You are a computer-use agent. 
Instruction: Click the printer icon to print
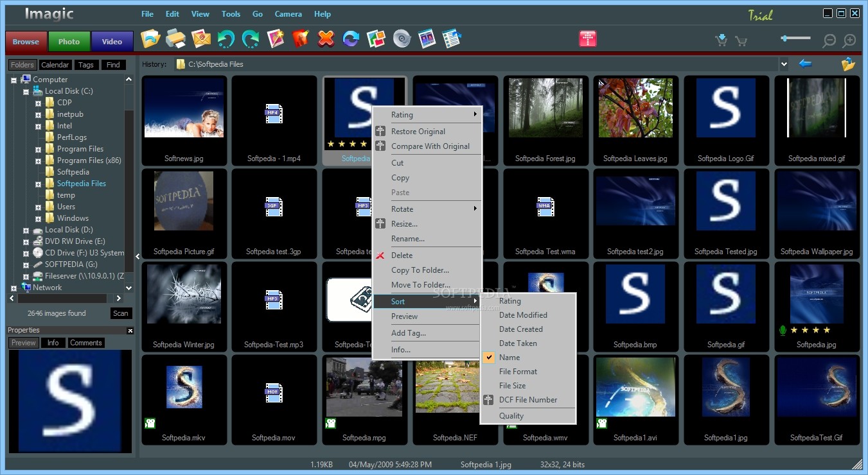pos(175,39)
